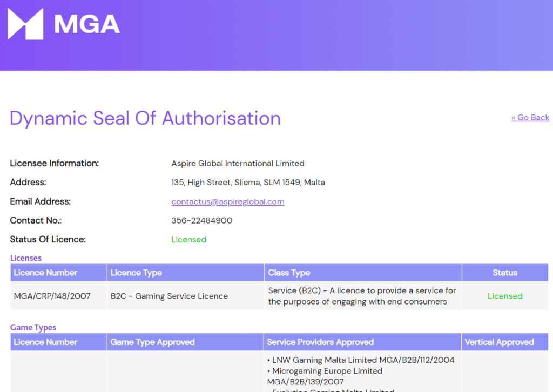Click the Status column header
Screen dimensions: 553x392
coord(504,273)
